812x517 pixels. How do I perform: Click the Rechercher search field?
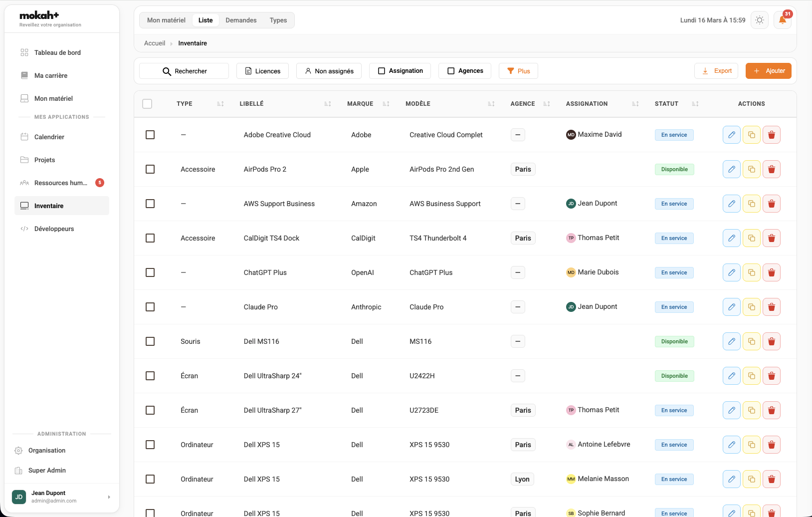pyautogui.click(x=184, y=71)
